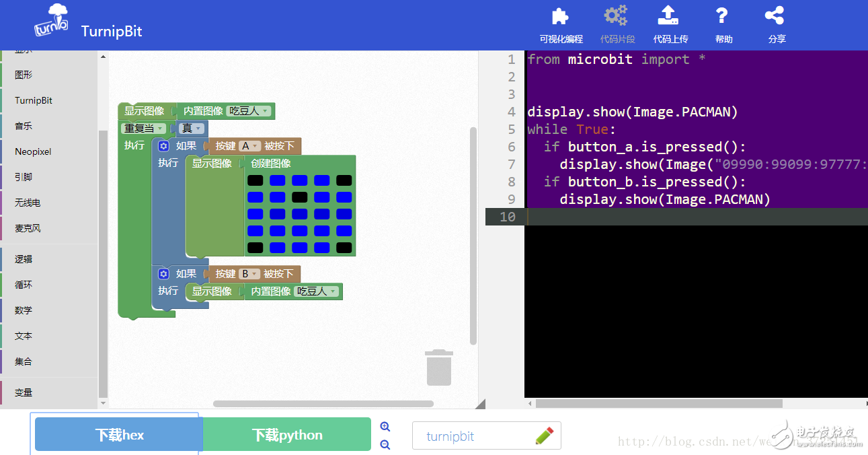The width and height of the screenshot is (868, 455).
Task: Open the button B dropdown
Action: (249, 274)
